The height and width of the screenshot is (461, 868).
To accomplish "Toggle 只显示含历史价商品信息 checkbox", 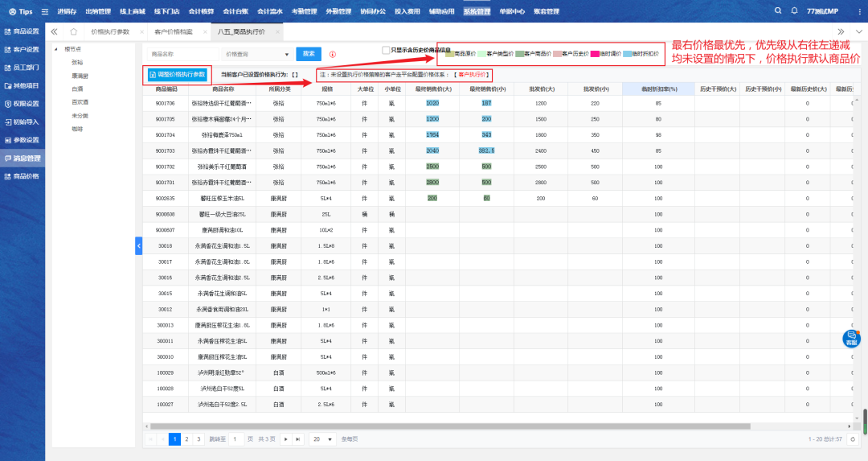I will tap(386, 50).
